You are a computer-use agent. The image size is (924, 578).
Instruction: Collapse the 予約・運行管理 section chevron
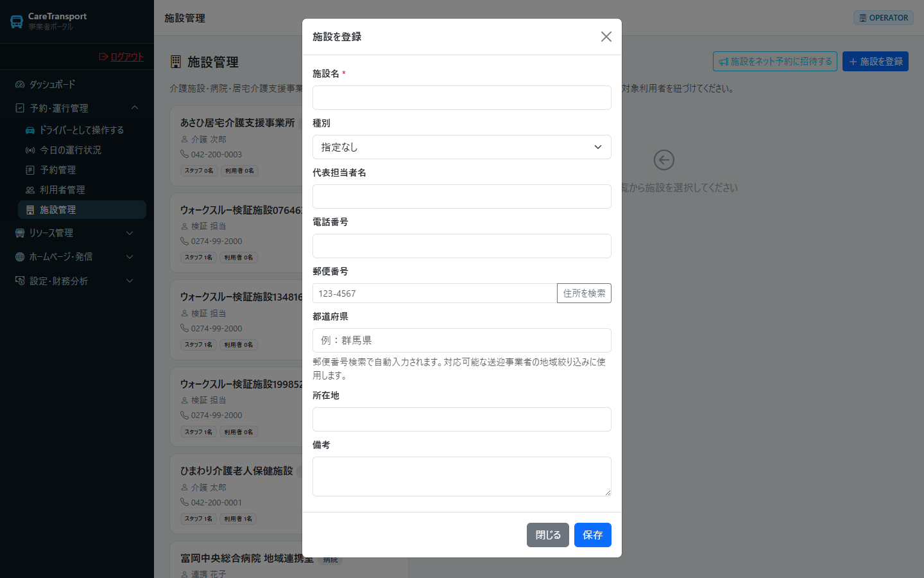[x=134, y=108]
